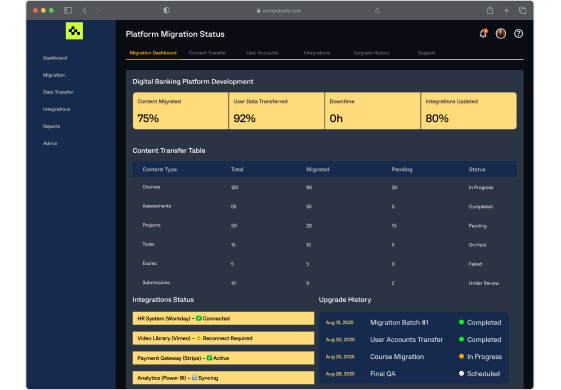Image resolution: width=561 pixels, height=390 pixels.
Task: Open Data Transfer in the sidebar
Action: (58, 92)
